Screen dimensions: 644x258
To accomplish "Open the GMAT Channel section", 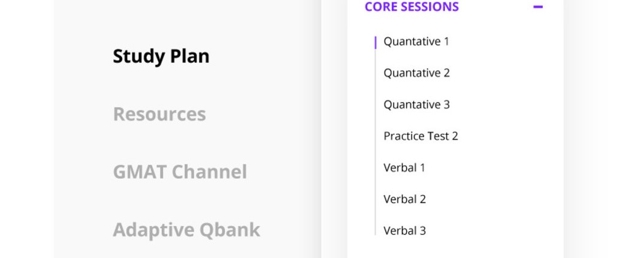I will point(180,172).
